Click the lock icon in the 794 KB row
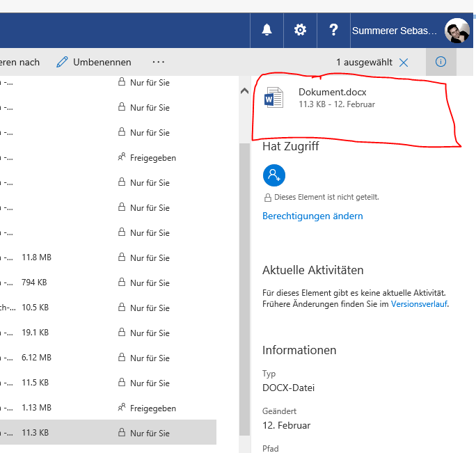Image resolution: width=476 pixels, height=453 pixels. click(121, 282)
